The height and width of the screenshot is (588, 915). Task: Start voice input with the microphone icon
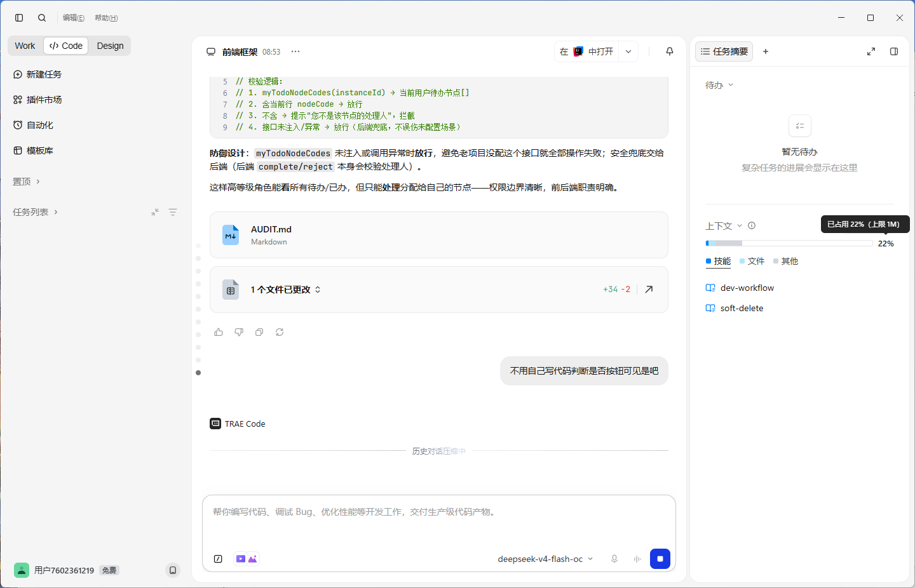(x=614, y=559)
